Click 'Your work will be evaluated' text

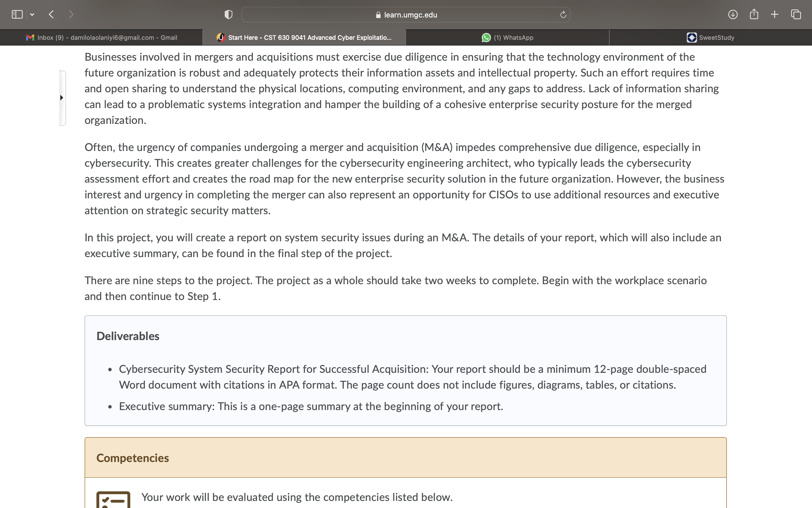(x=297, y=497)
